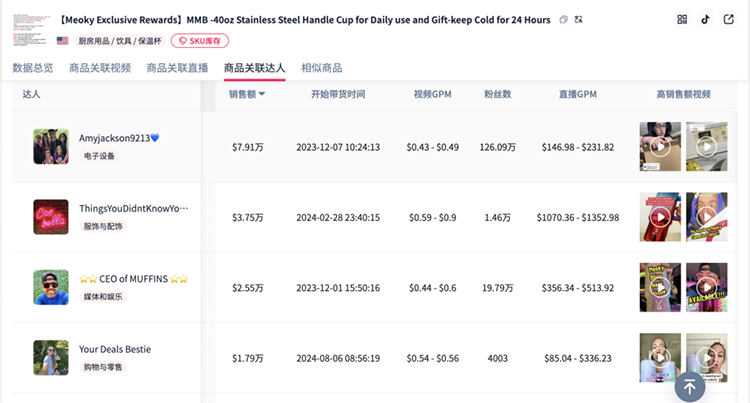Screen dimensions: 750x403
Task: Open product on TikTok via logo icon
Action: coord(705,19)
